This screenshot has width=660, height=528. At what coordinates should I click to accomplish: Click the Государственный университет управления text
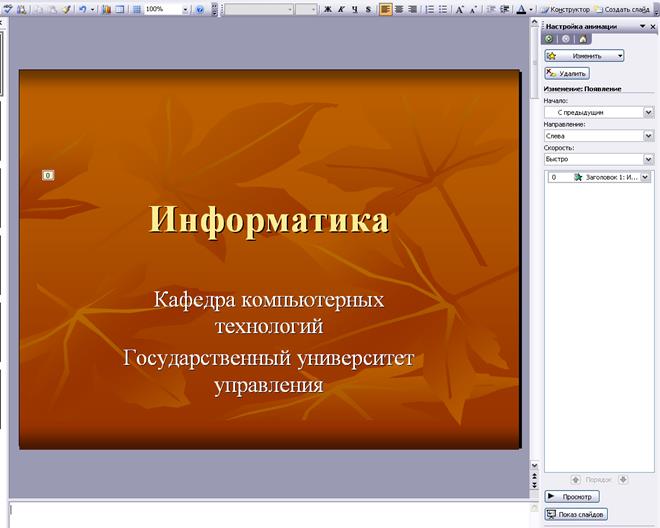tap(269, 371)
